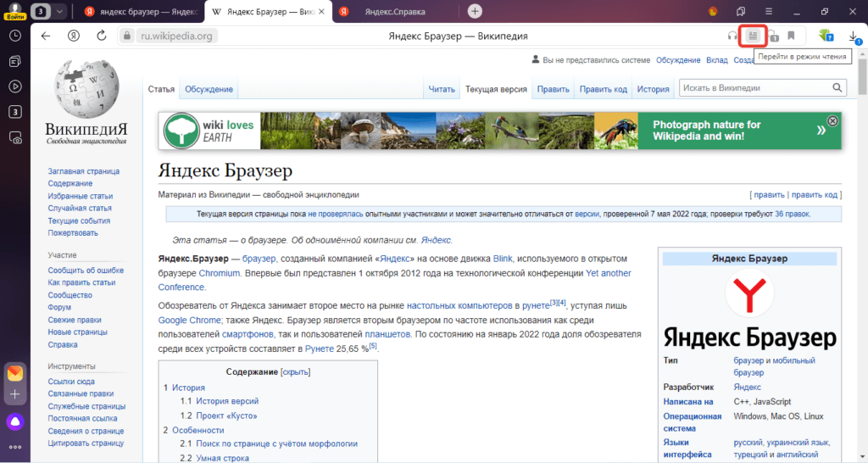The image size is (868, 463).
Task: Click the 'Искать в Википедии' search field
Action: click(754, 88)
